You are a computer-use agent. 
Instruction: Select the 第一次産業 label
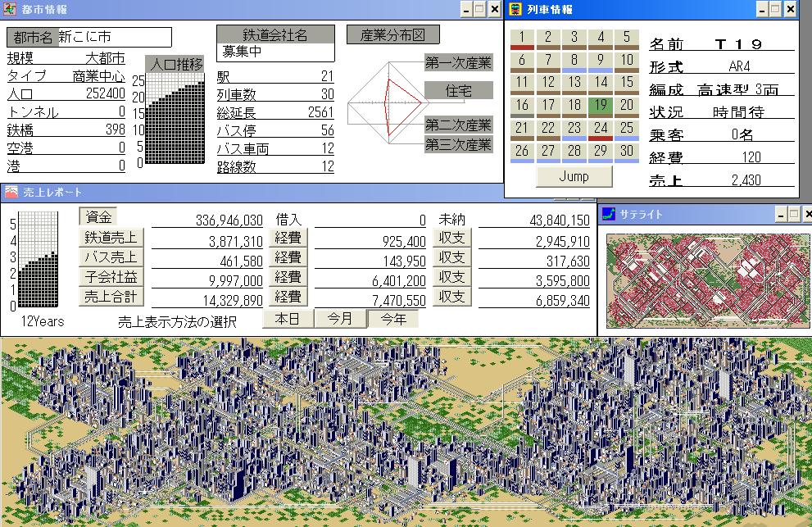pyautogui.click(x=458, y=63)
